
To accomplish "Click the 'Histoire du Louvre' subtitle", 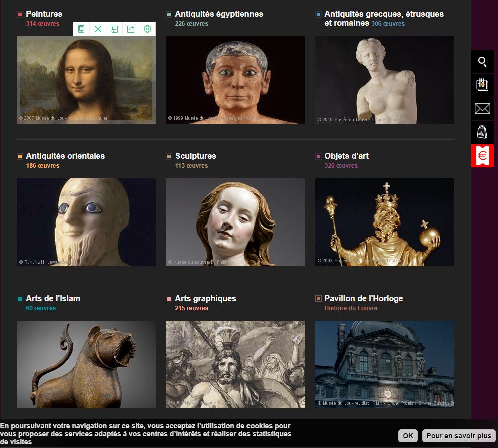I will [x=351, y=308].
